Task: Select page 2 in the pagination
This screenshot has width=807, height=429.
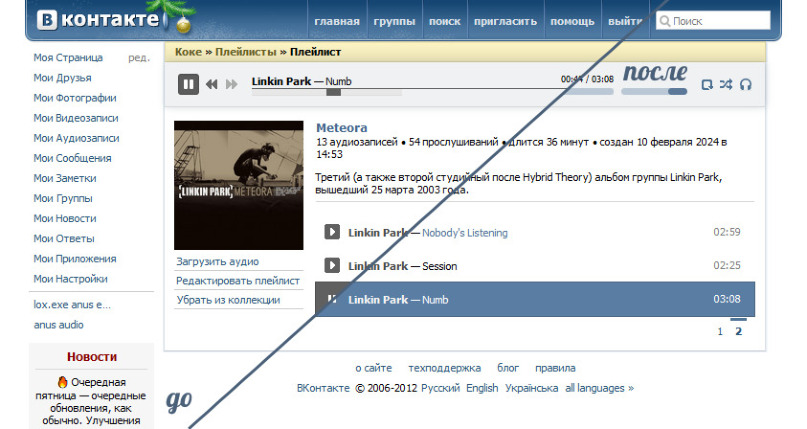Action: pyautogui.click(x=739, y=331)
